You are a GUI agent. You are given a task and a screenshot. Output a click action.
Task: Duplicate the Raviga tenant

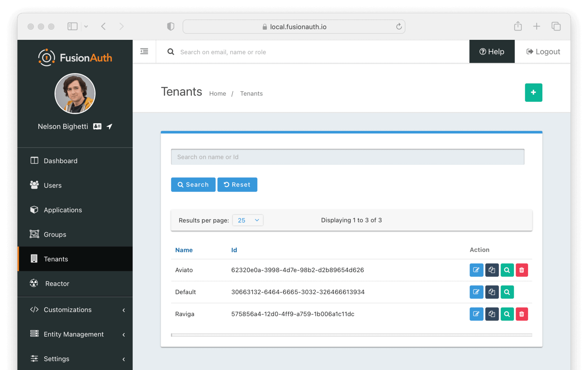click(x=492, y=314)
